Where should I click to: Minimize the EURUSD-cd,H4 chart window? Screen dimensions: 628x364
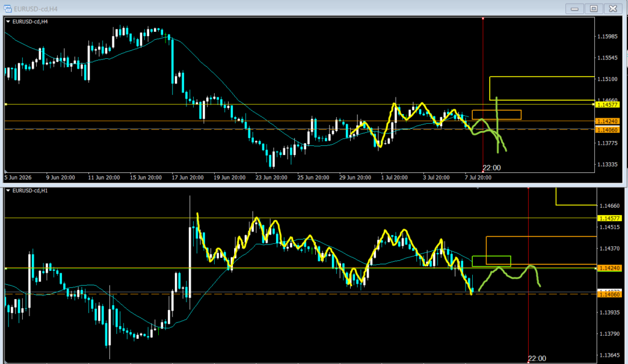click(574, 9)
